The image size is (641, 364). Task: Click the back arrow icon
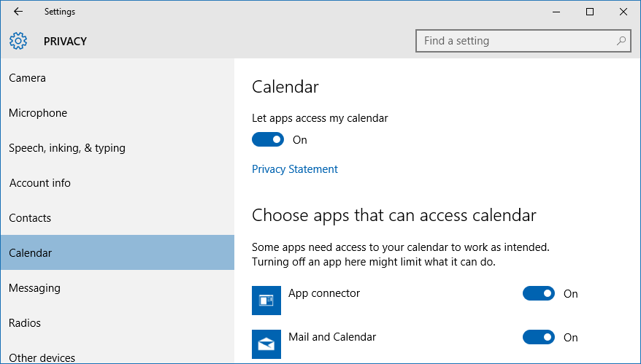(18, 12)
